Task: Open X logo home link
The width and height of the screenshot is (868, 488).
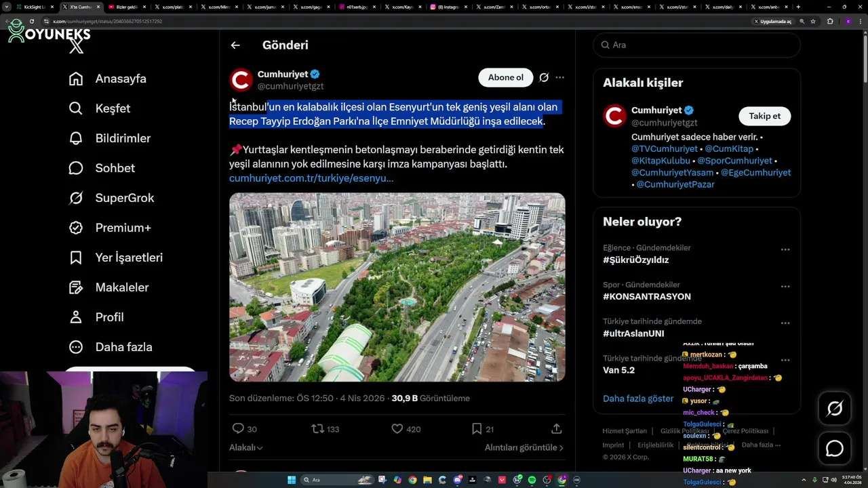Action: tap(76, 46)
